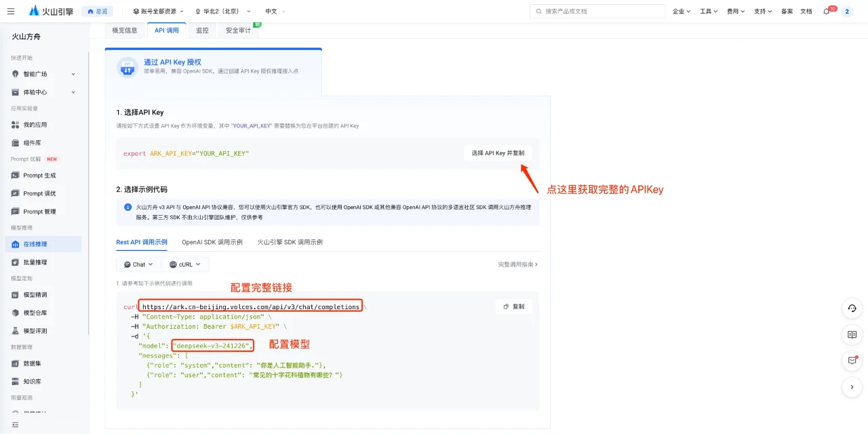Click the 模型仓库 sidebar icon

tap(16, 313)
